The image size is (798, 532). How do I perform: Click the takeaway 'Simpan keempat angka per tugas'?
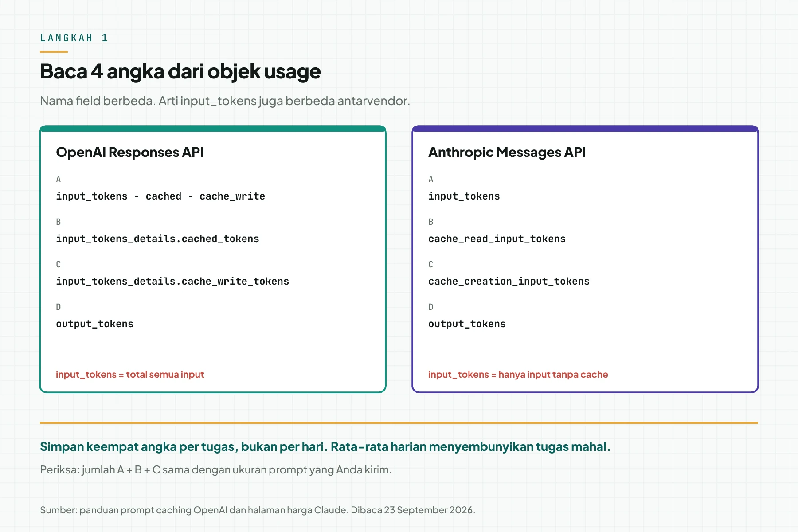click(325, 446)
